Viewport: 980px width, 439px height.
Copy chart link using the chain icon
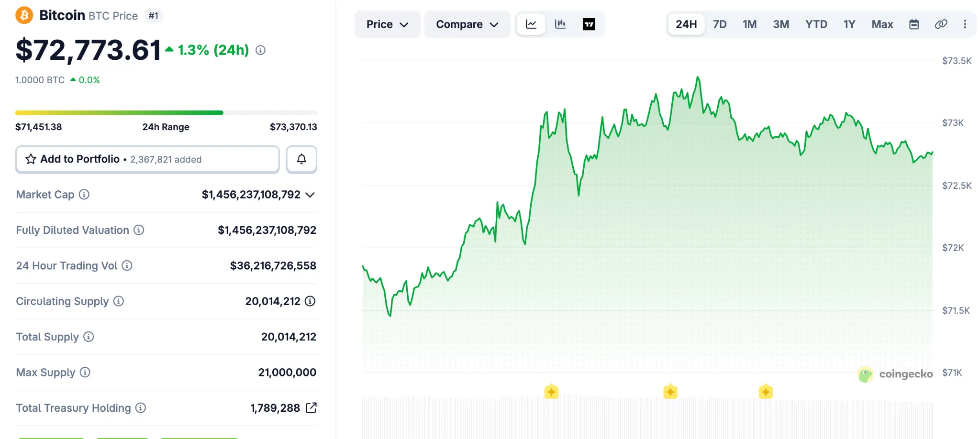(941, 24)
